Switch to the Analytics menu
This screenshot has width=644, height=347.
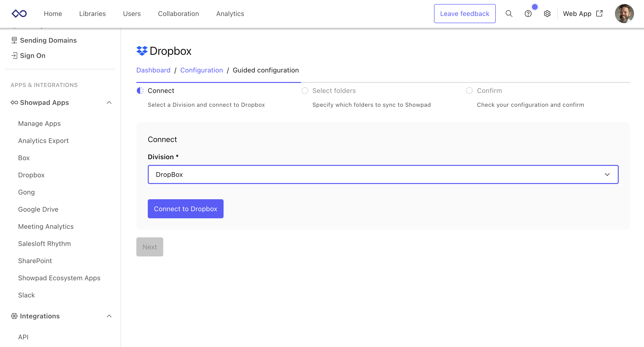(x=230, y=14)
